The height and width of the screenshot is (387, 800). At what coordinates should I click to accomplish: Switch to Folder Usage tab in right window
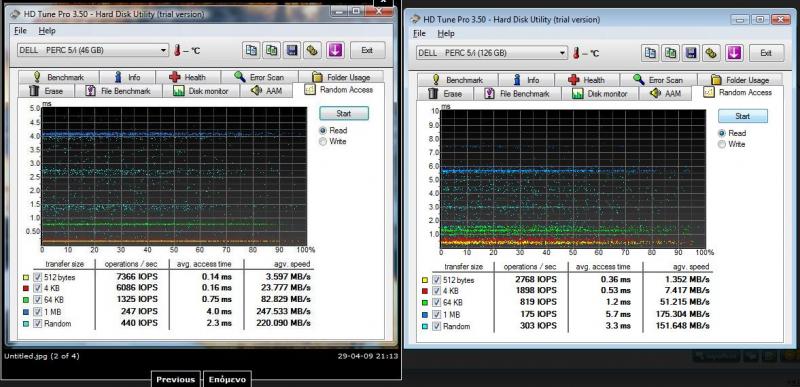tap(740, 80)
